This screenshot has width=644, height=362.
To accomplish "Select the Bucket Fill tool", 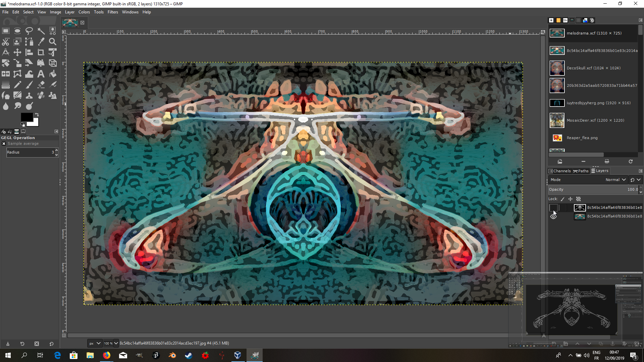I will 53,74.
